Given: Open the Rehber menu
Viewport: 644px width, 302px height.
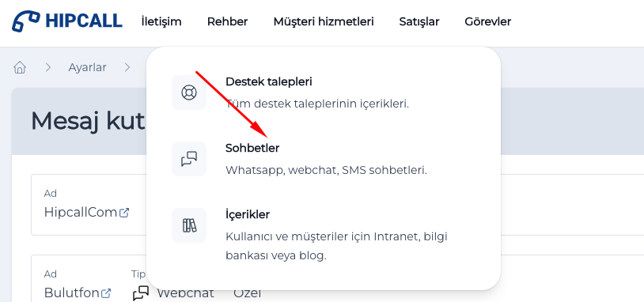Looking at the screenshot, I should pyautogui.click(x=227, y=21).
